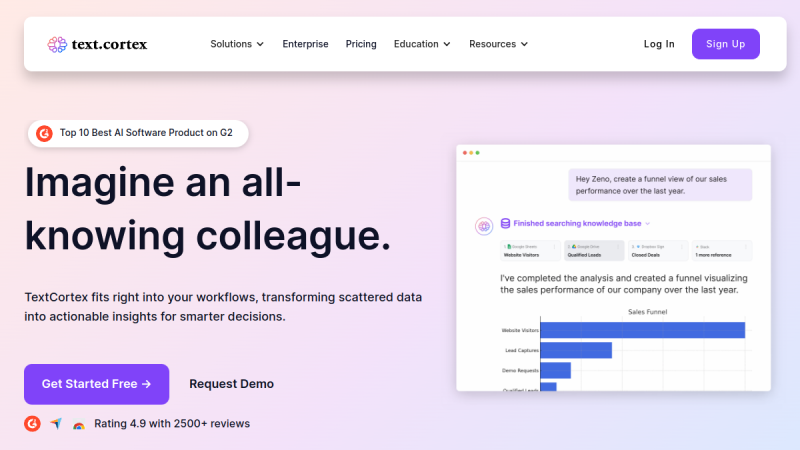Go to the Enterprise page
The width and height of the screenshot is (800, 450).
(306, 44)
